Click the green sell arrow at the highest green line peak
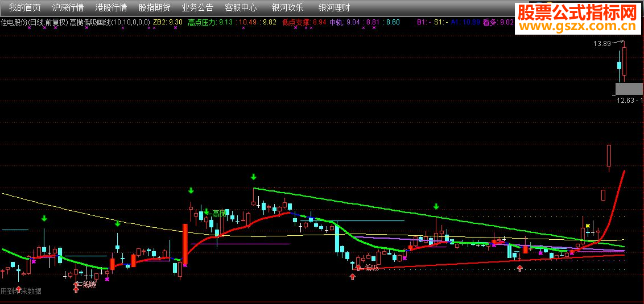This screenshot has width=644, height=304. tap(253, 177)
